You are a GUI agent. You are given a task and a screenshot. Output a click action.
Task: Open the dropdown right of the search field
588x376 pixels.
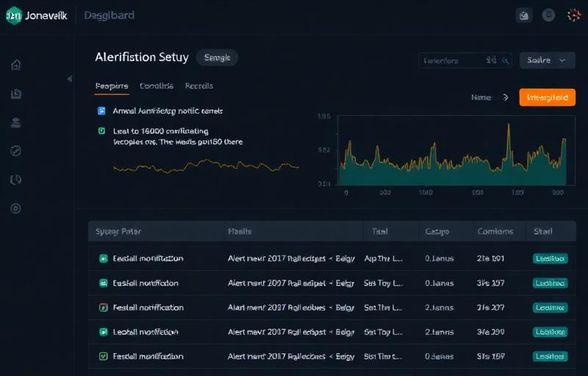pos(547,61)
